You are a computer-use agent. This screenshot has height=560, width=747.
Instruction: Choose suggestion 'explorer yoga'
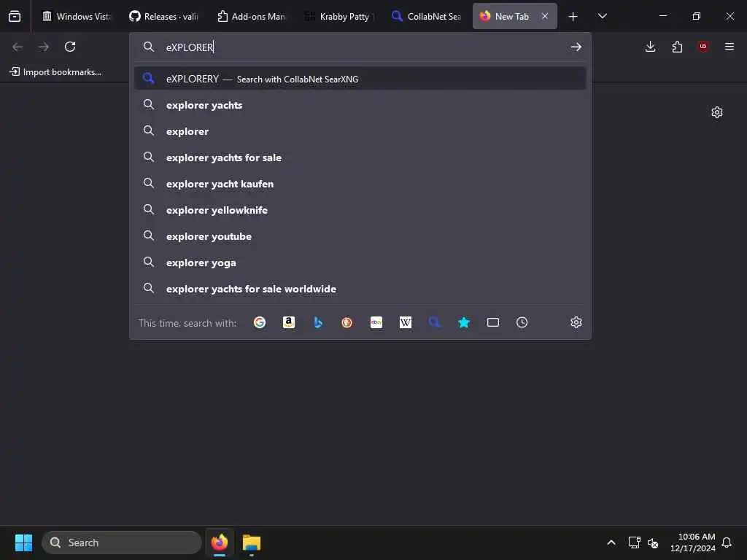pyautogui.click(x=360, y=262)
